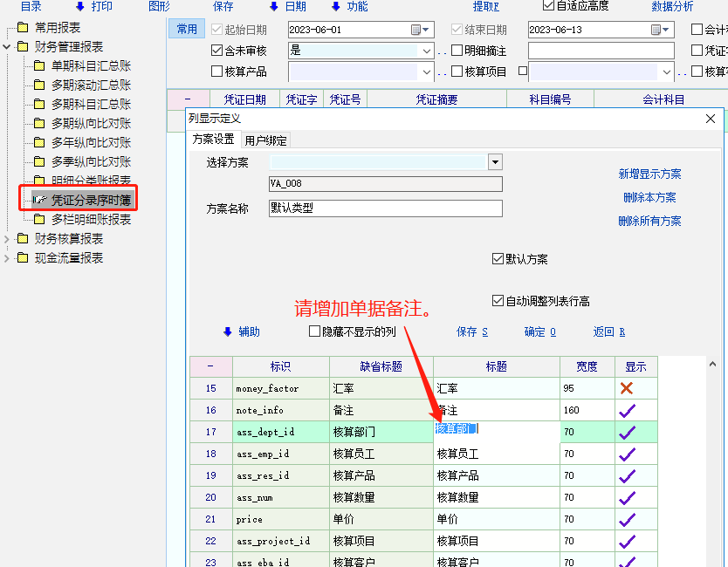Screen dimensions: 728x567
Task: Click the blue arrow 打印 toolbar button
Action: [x=93, y=6]
